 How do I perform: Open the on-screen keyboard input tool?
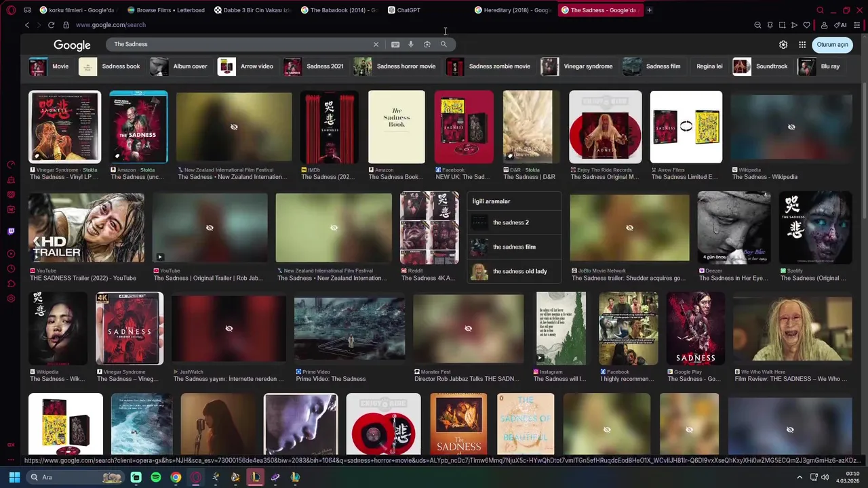[395, 44]
